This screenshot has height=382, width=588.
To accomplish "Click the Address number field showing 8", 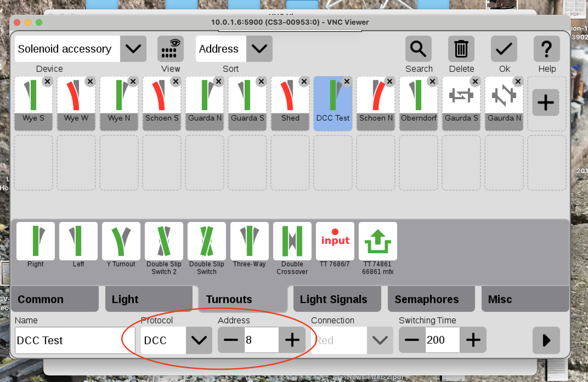I will pos(262,340).
